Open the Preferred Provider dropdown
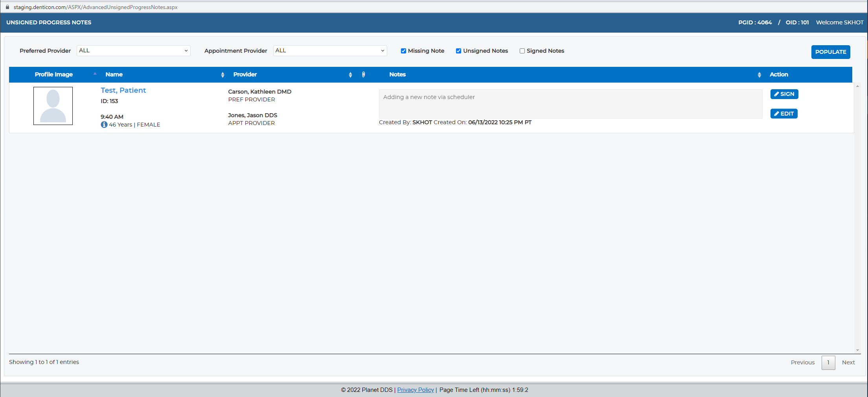868x397 pixels. pos(134,51)
